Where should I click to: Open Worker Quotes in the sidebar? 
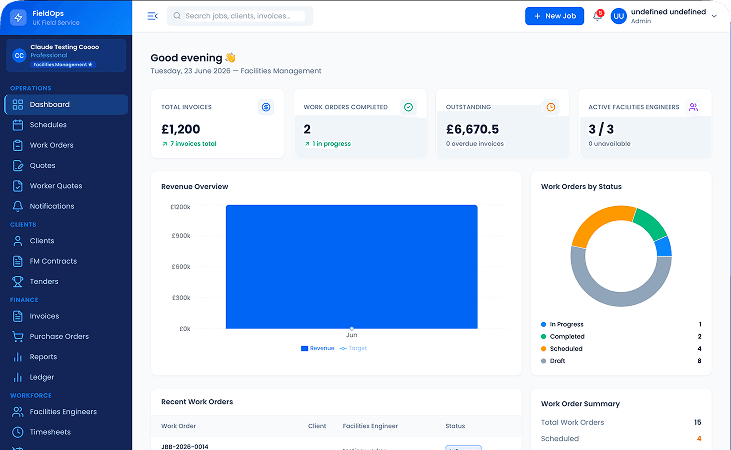click(66, 186)
